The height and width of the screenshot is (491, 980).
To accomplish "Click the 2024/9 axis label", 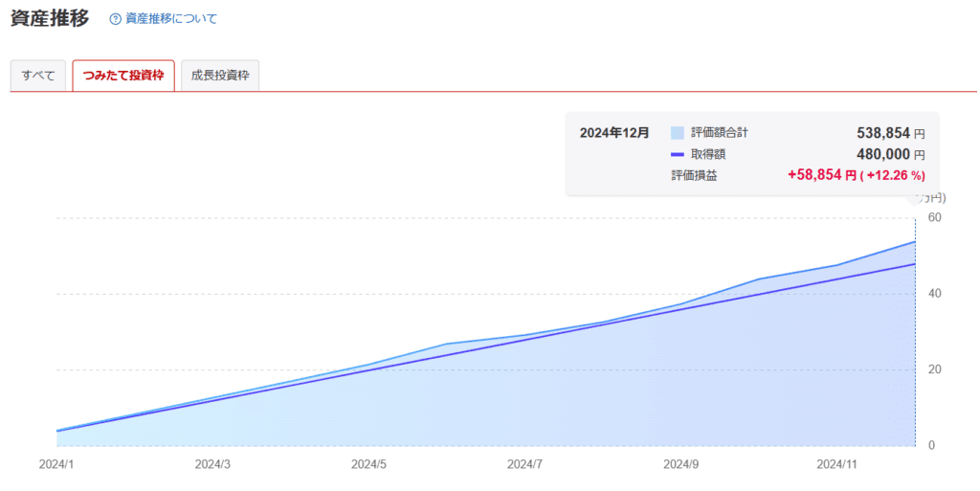I will tap(680, 465).
